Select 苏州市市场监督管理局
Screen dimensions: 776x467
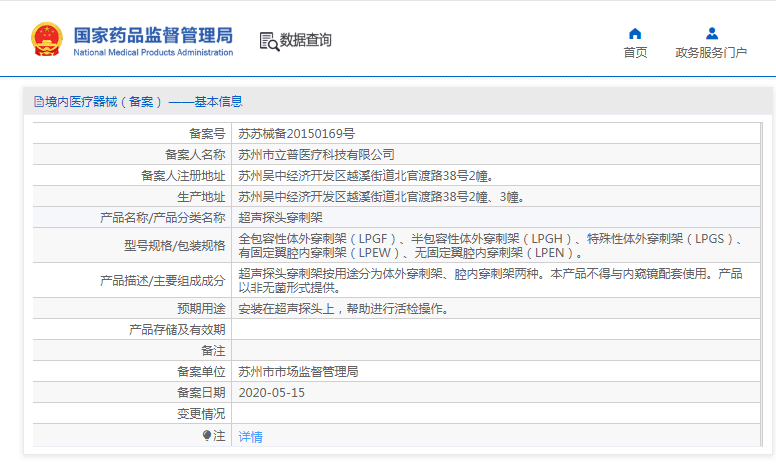point(298,372)
